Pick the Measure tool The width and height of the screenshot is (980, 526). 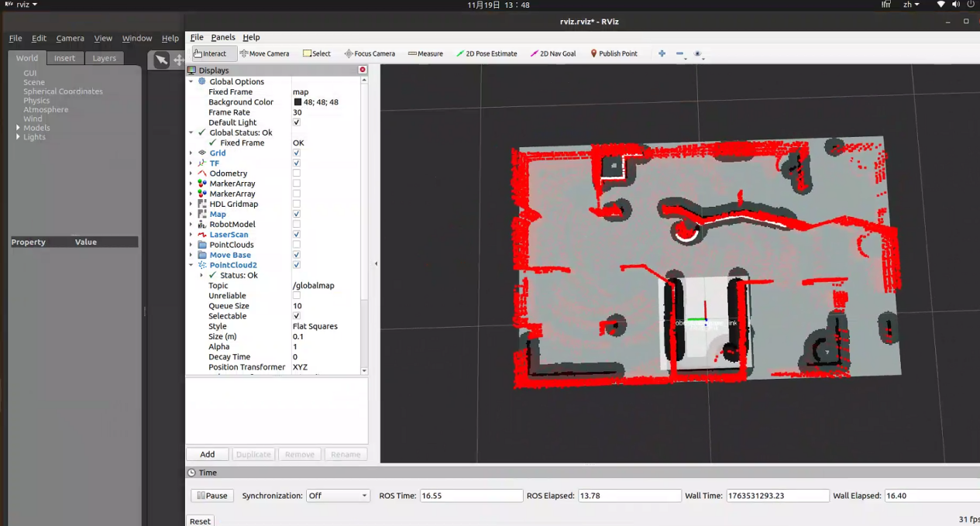425,53
